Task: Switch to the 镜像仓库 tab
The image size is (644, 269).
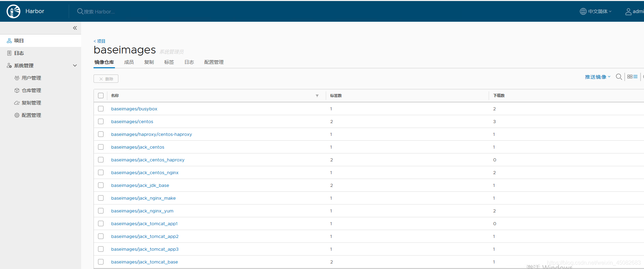Action: [104, 62]
